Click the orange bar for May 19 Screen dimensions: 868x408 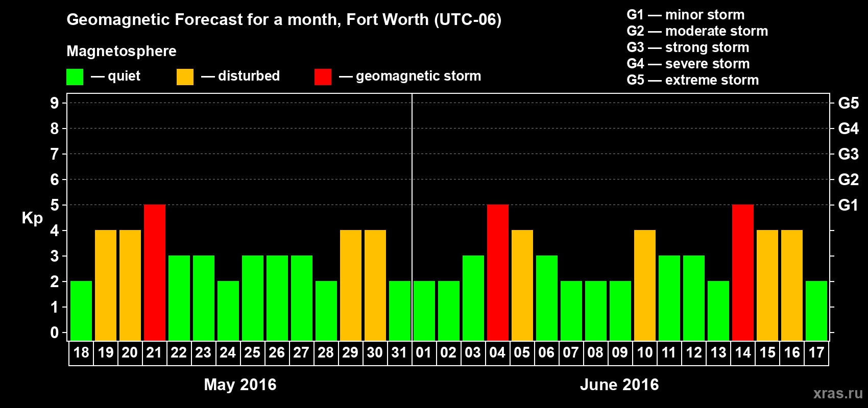click(106, 285)
